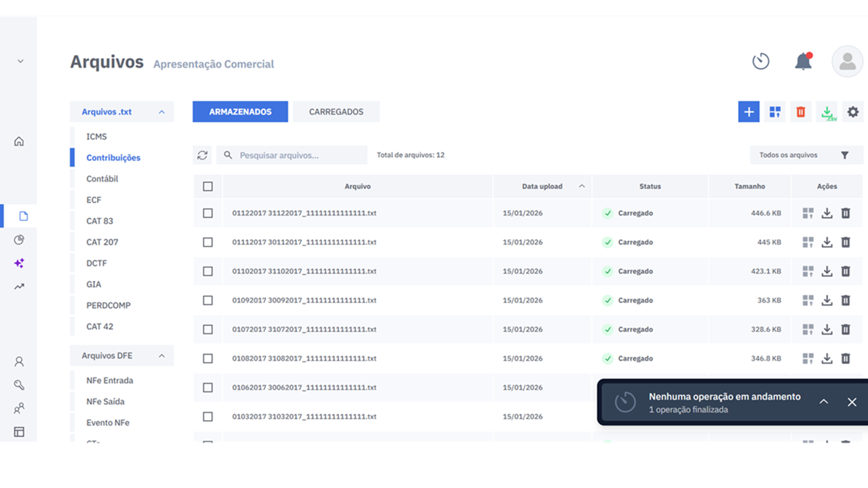868x488 pixels.
Task: Load file 01102017 31102017 with grid icon
Action: 808,271
